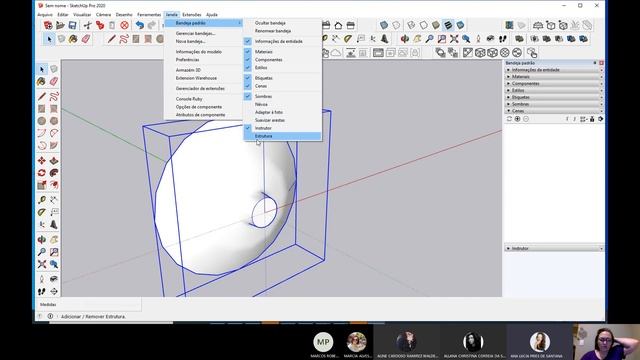
Task: Expand the Instrutor panel in tray
Action: [x=554, y=248]
